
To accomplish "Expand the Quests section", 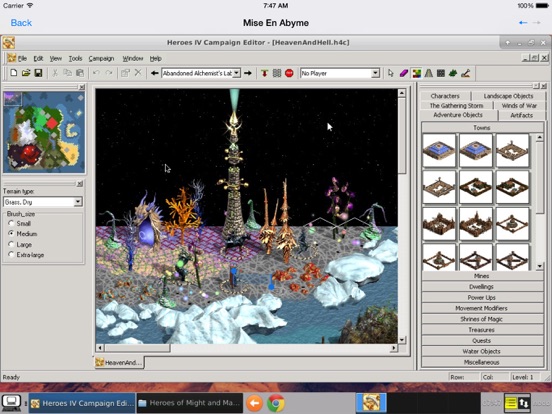I will 482,341.
